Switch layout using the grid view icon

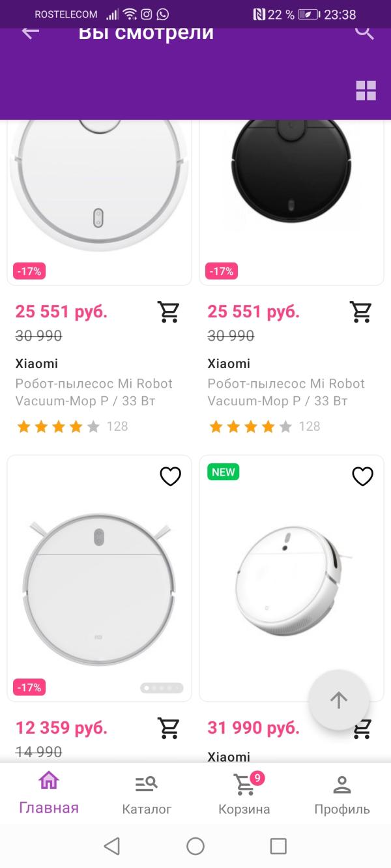(366, 91)
